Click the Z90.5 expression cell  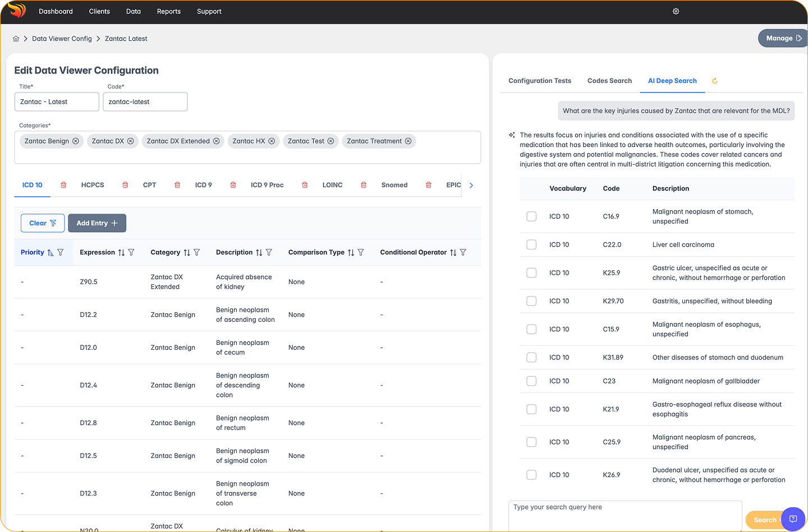(89, 282)
